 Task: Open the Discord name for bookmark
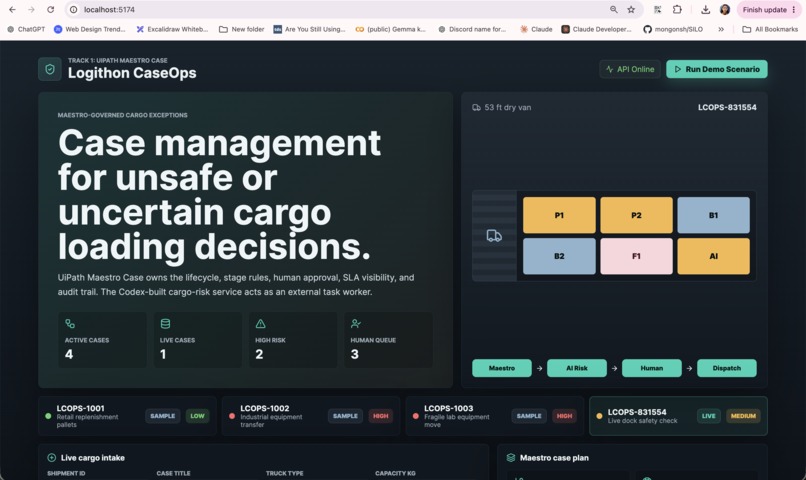pos(472,29)
